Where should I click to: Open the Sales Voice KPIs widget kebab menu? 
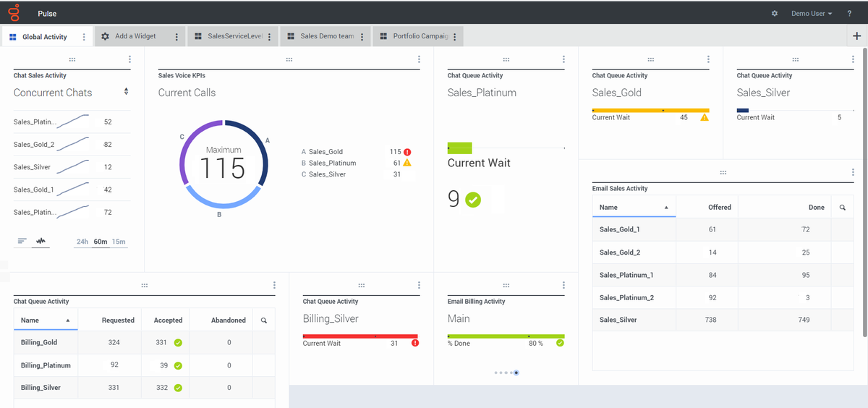(x=419, y=59)
